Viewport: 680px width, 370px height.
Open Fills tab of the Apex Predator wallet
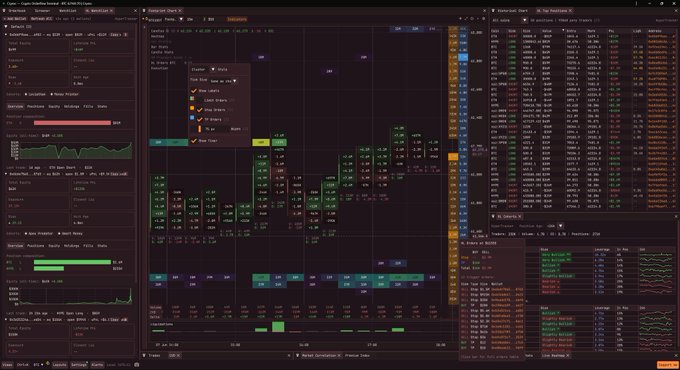point(88,246)
